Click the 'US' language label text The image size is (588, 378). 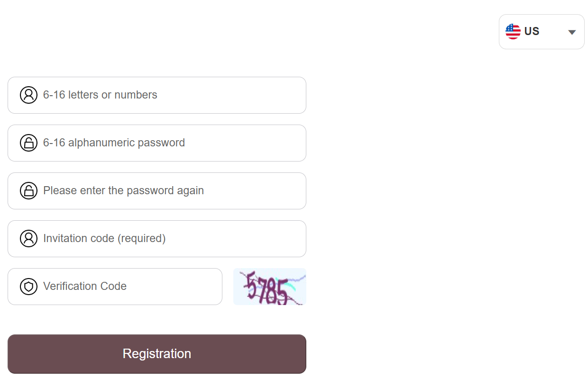coord(532,31)
